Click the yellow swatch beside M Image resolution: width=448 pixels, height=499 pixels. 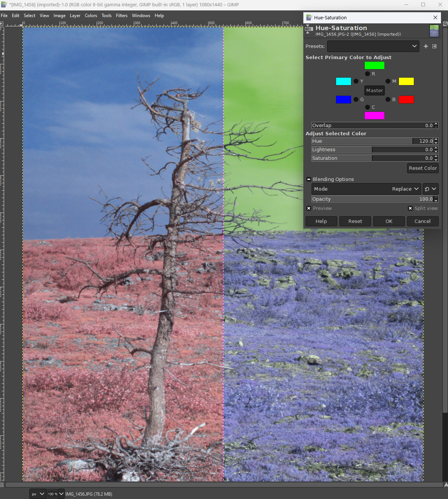[406, 81]
